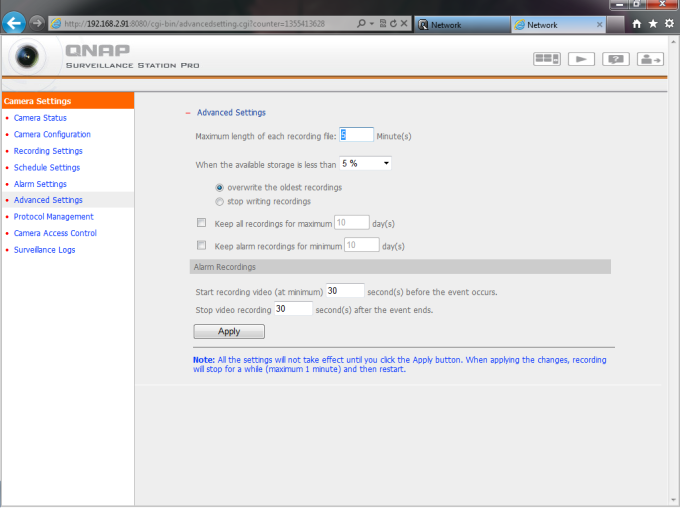Open the help icon with question mark
680x510 pixels.
coord(616,59)
